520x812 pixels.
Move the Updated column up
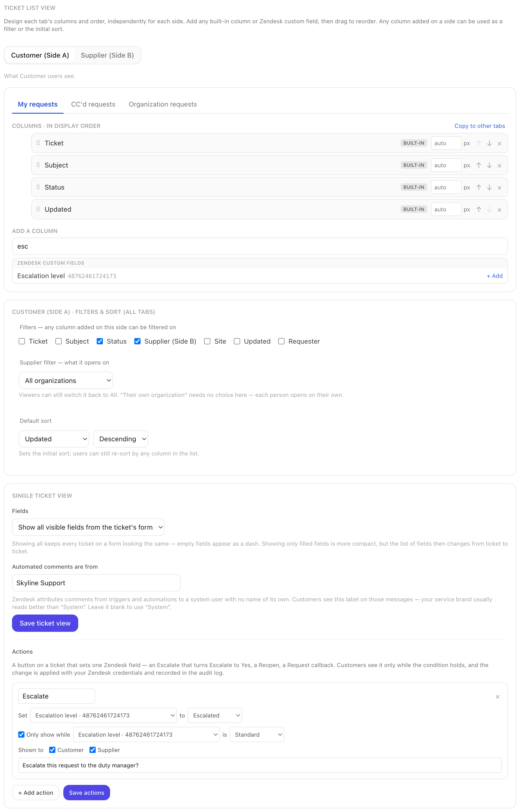479,209
